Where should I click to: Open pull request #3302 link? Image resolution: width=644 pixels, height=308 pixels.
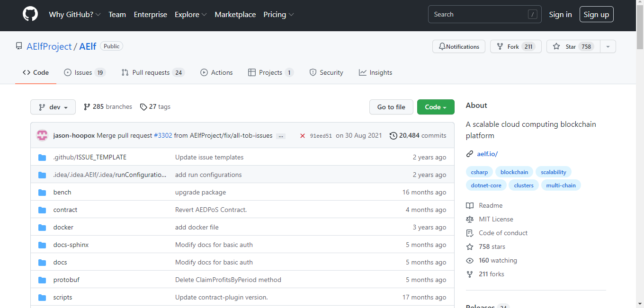point(163,136)
